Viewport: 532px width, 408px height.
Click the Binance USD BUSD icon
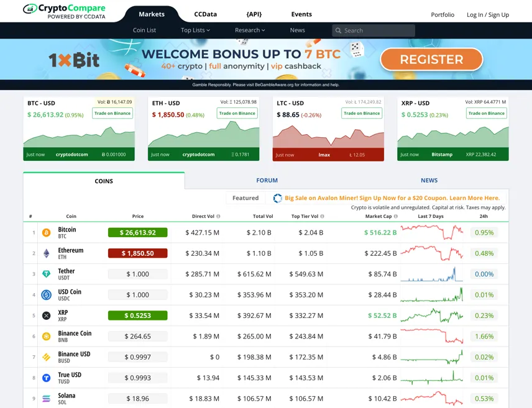point(46,357)
